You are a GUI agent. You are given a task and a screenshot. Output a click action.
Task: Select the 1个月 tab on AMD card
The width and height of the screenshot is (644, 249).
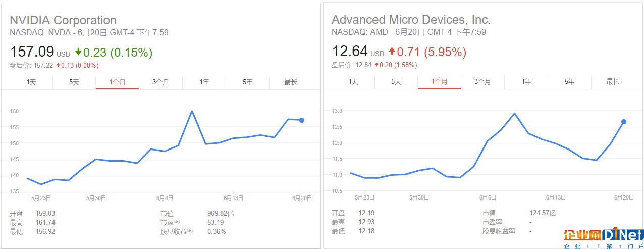pyautogui.click(x=440, y=82)
